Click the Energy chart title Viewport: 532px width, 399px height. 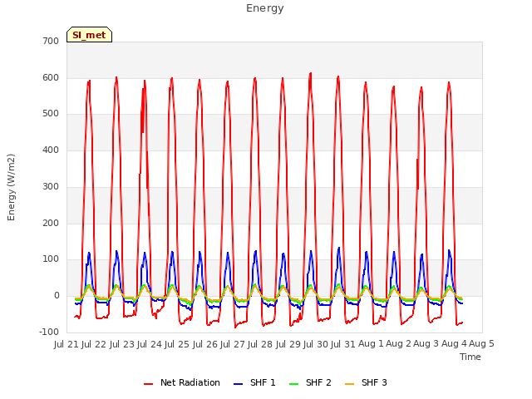[265, 8]
